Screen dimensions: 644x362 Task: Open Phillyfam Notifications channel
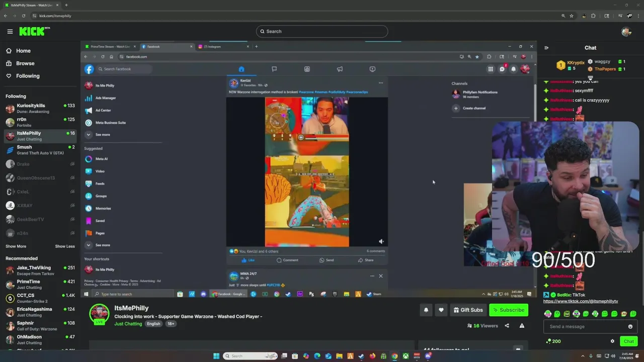475,94
